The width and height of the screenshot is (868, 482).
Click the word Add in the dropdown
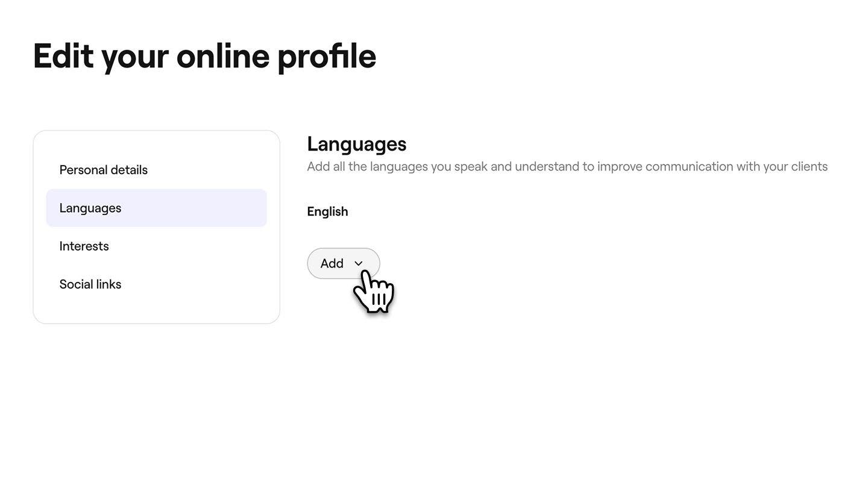pyautogui.click(x=332, y=263)
